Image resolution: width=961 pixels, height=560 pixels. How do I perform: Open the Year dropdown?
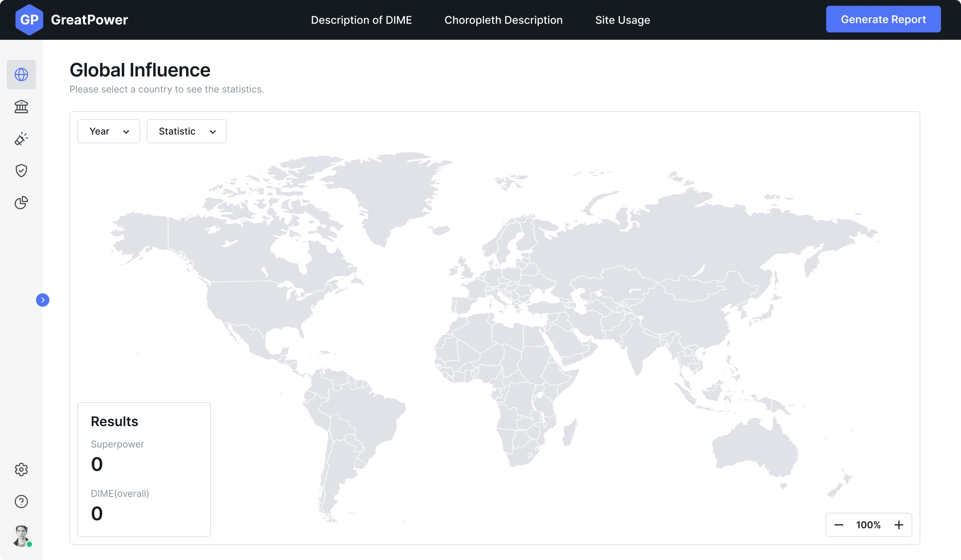tap(108, 131)
